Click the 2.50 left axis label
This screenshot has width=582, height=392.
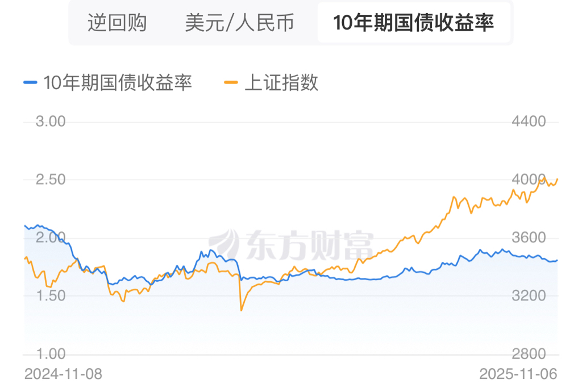point(51,180)
